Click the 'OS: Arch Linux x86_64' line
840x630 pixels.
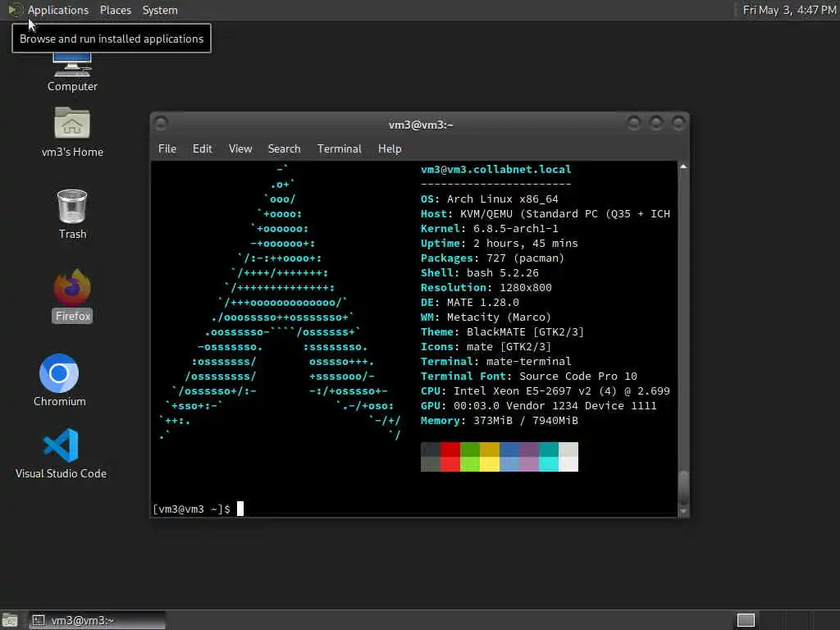pyautogui.click(x=490, y=199)
